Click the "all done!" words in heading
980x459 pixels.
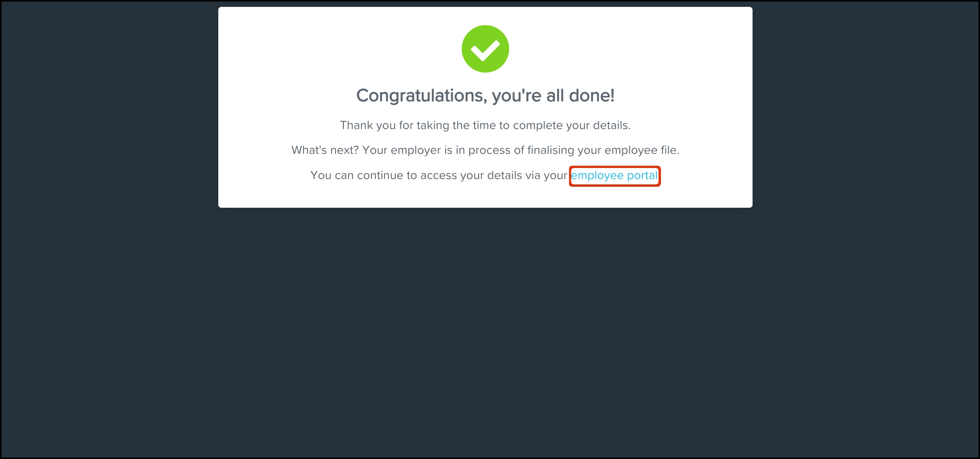pos(580,95)
